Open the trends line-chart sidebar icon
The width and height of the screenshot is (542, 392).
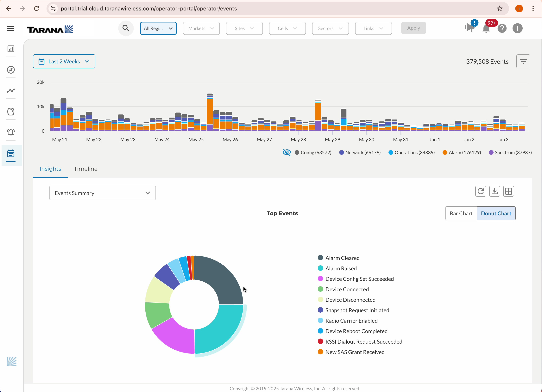pyautogui.click(x=11, y=91)
